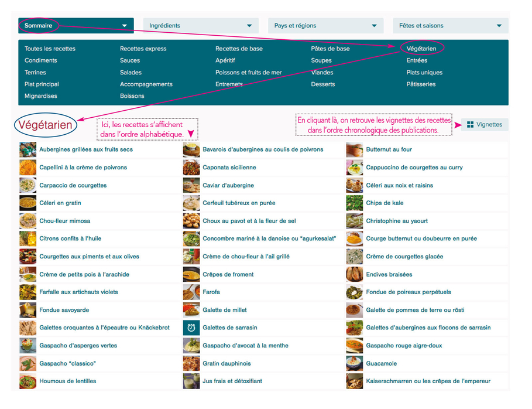Click the Houmous de lentilles thumbnail
This screenshot has width=532, height=409.
click(28, 381)
